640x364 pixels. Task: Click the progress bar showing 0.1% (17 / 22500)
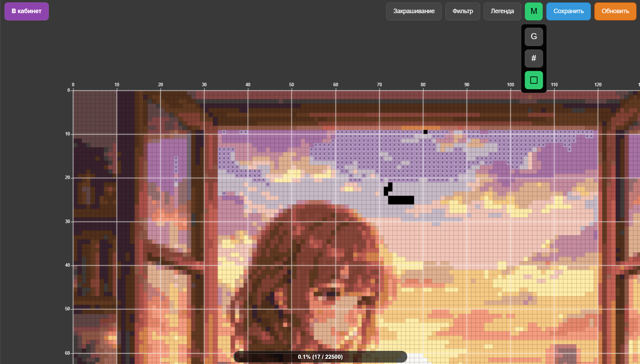coord(320,357)
